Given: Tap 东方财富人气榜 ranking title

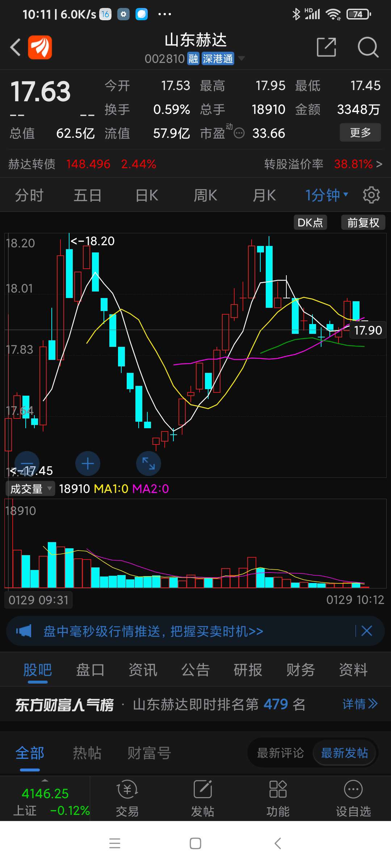Looking at the screenshot, I should (x=64, y=705).
